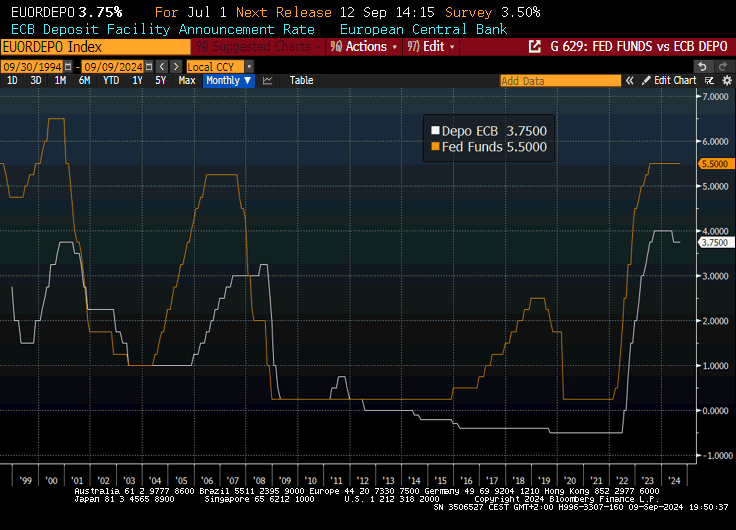Open the end date calendar picker
Image resolution: width=736 pixels, height=530 pixels.
pyautogui.click(x=149, y=67)
